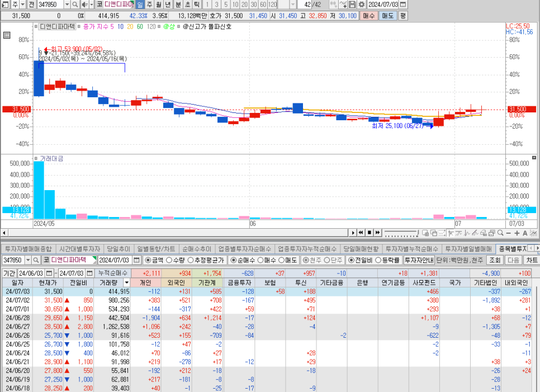This screenshot has height=392, width=540.
Task: Click the red 매수 buy button
Action: pyautogui.click(x=368, y=16)
